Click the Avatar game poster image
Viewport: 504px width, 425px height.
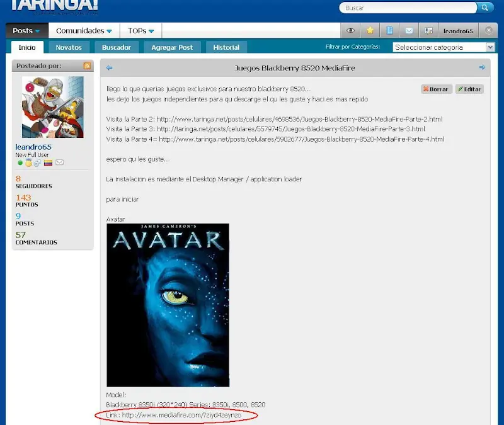[168, 305]
